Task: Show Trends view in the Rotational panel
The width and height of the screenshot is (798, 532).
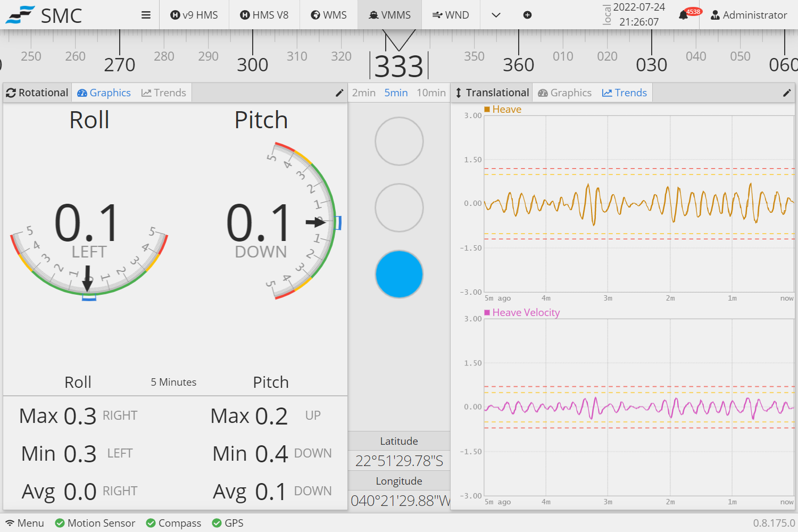Action: click(164, 93)
